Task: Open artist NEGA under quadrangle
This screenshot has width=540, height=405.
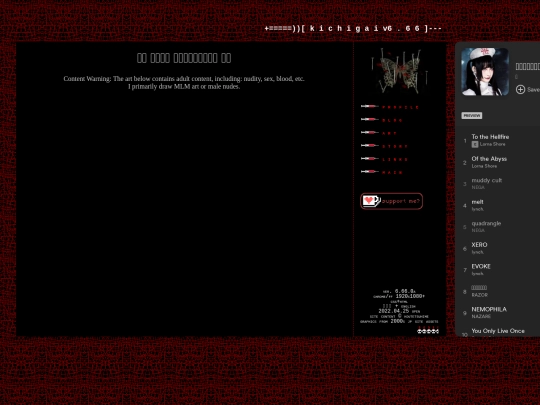Action: click(x=478, y=230)
